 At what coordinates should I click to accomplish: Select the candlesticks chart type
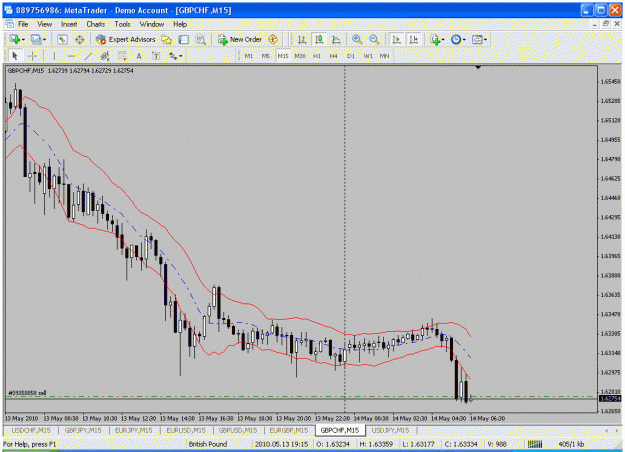tap(319, 39)
